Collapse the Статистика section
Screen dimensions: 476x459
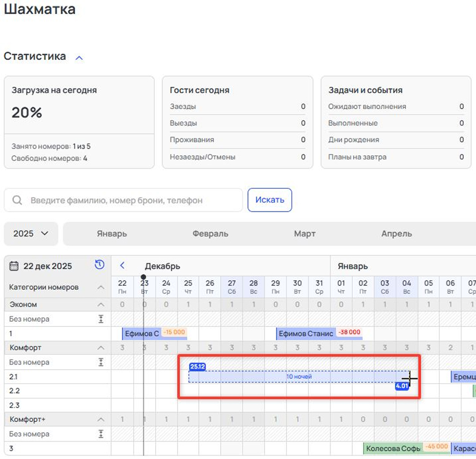pyautogui.click(x=79, y=58)
